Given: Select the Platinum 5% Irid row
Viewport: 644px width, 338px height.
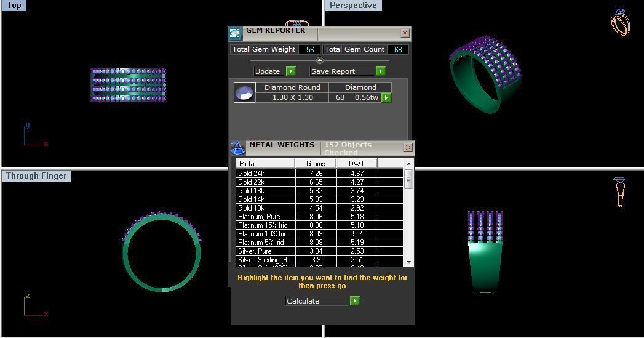Looking at the screenshot, I should click(x=319, y=243).
